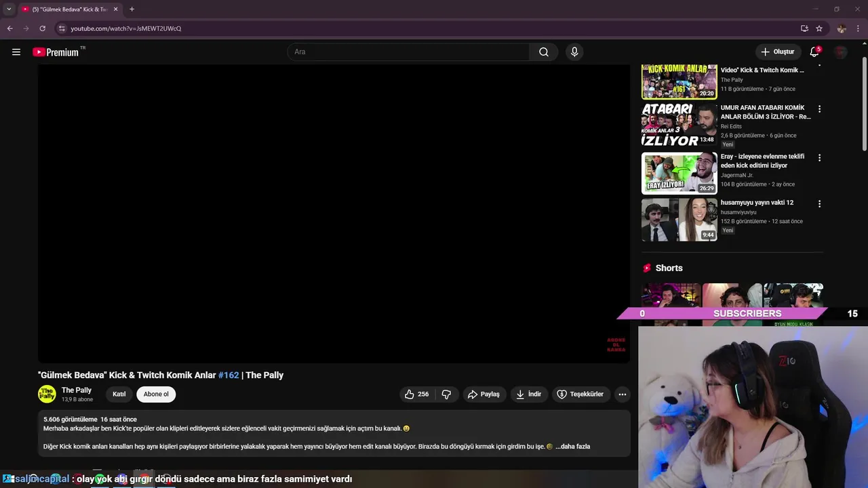Open the notifications bell

point(814,52)
